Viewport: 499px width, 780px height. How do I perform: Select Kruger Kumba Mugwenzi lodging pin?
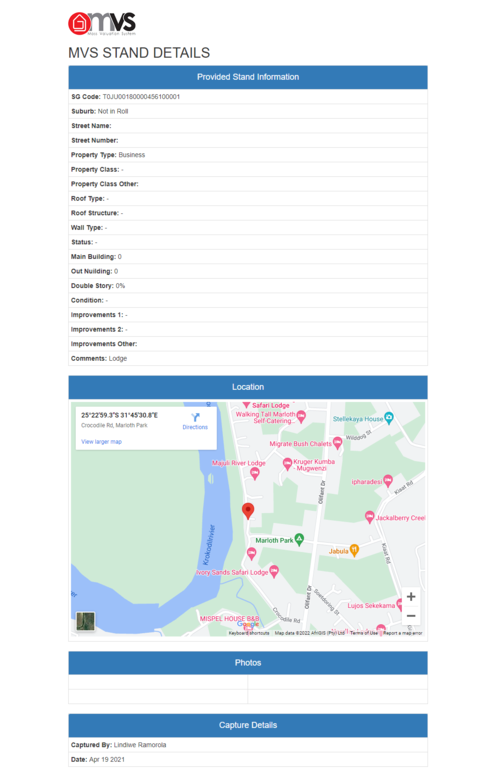point(287,464)
